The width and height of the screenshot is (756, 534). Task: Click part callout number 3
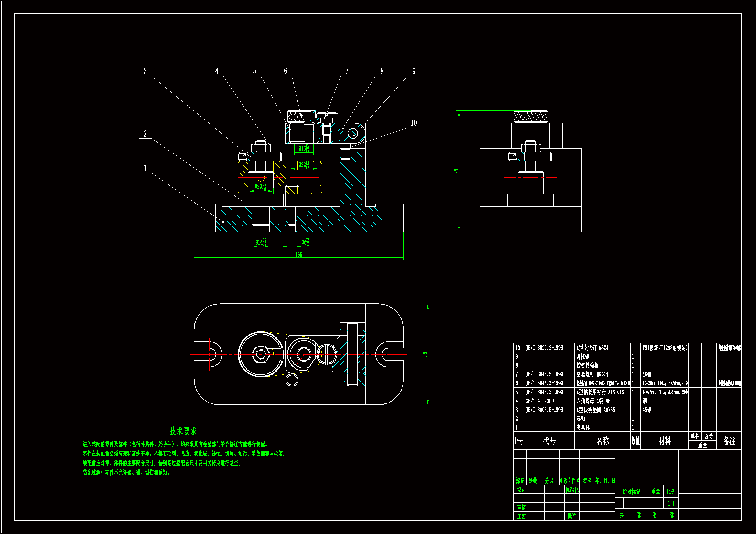click(x=145, y=71)
